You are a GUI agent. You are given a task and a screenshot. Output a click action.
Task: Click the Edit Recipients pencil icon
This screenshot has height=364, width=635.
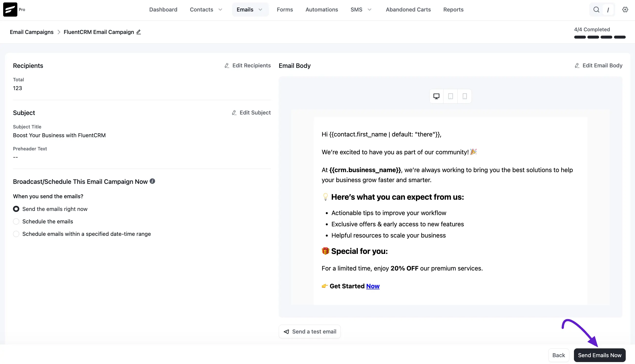click(227, 65)
